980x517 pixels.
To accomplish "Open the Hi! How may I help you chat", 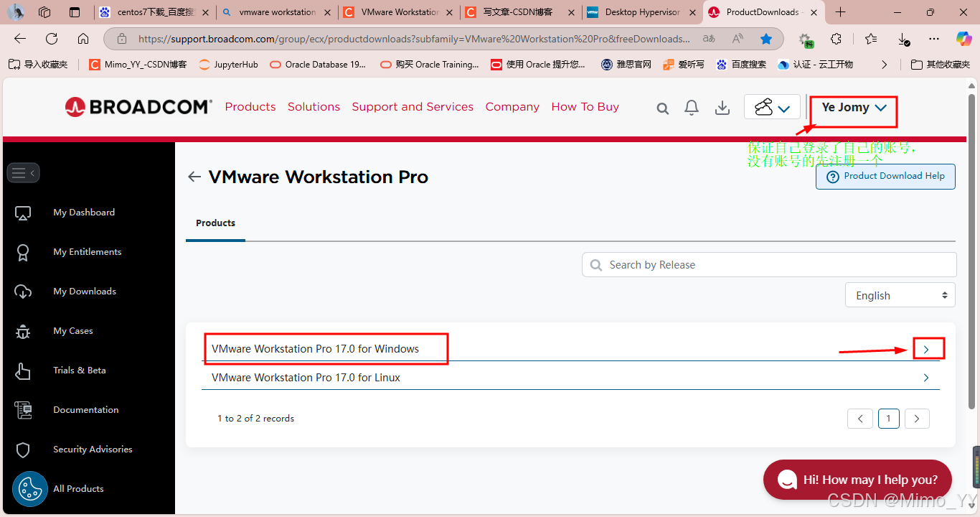I will [x=857, y=480].
